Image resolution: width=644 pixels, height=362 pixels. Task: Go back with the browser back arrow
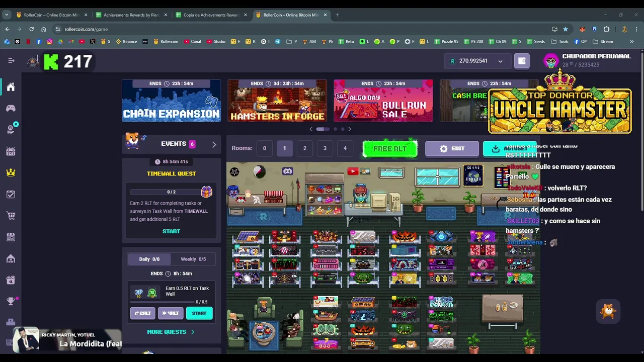coord(7,29)
